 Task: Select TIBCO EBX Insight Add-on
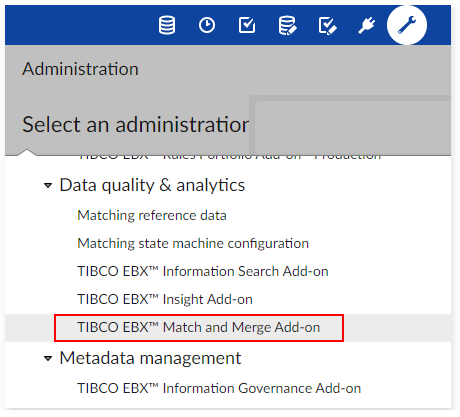point(165,299)
